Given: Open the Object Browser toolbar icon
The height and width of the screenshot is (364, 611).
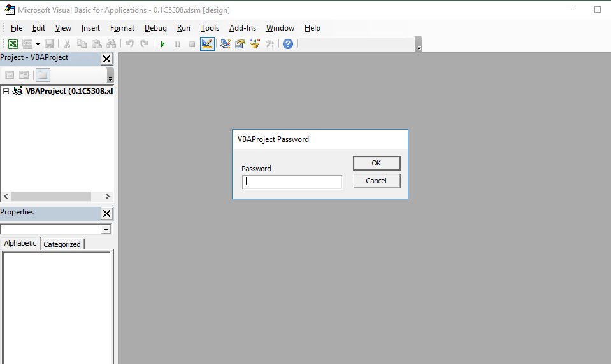Looking at the screenshot, I should pos(255,44).
